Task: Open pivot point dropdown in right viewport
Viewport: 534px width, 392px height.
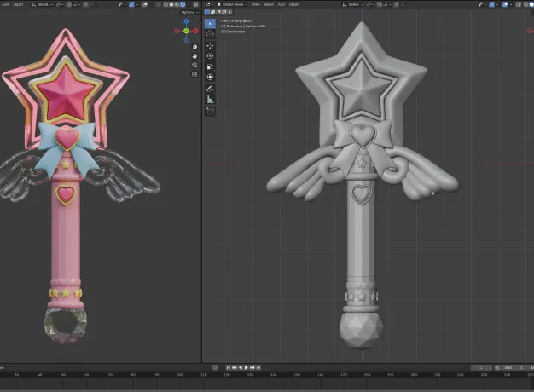Action: pos(369,4)
